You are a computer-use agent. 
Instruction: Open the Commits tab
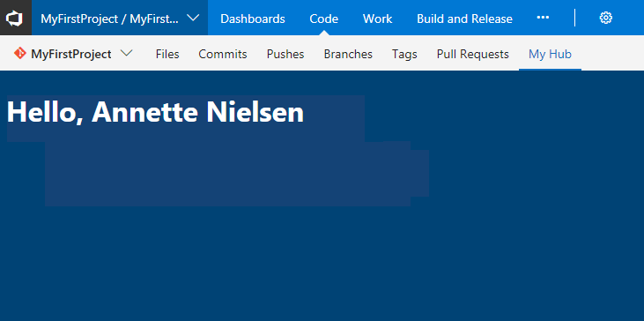223,55
